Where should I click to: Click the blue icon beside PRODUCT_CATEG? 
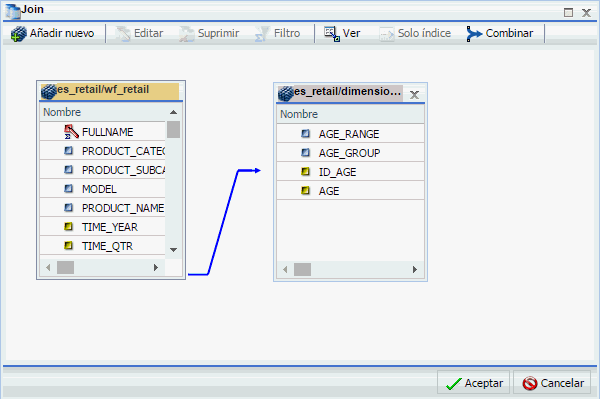[69, 151]
